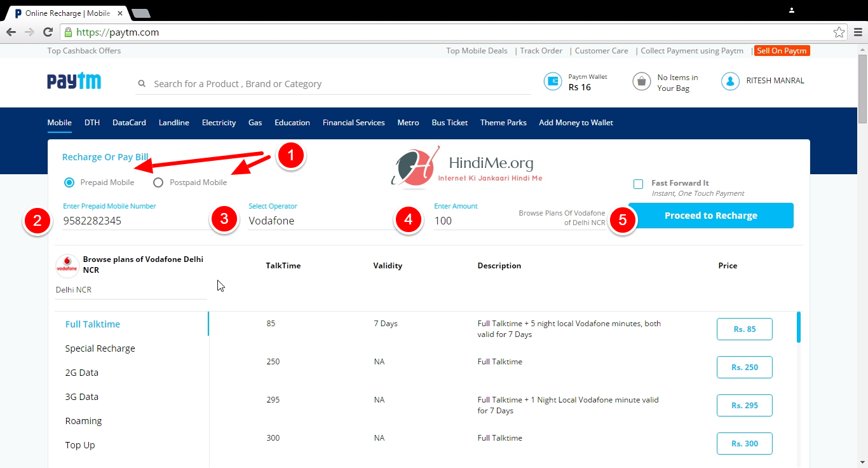Select 3G Data plan category
Screen dimensions: 868x468
(82, 397)
